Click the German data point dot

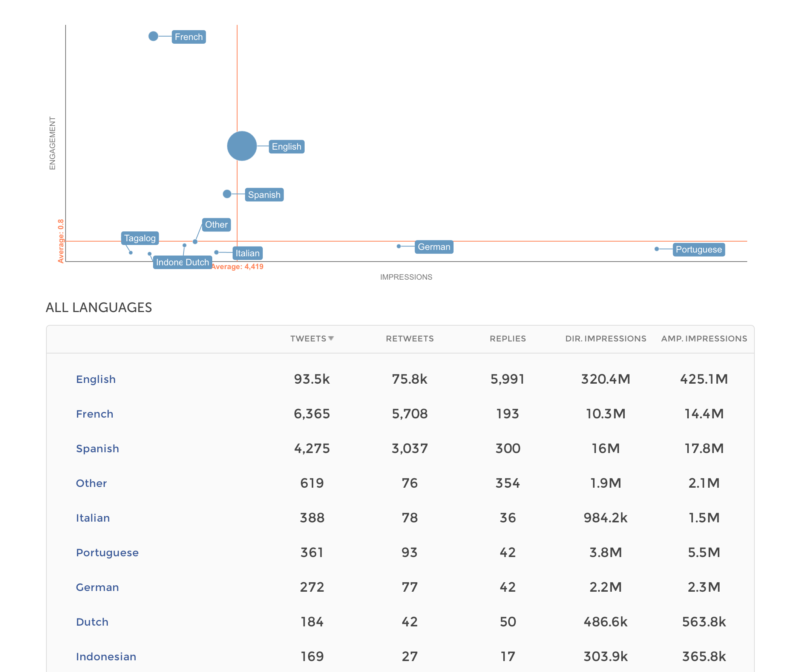[398, 246]
